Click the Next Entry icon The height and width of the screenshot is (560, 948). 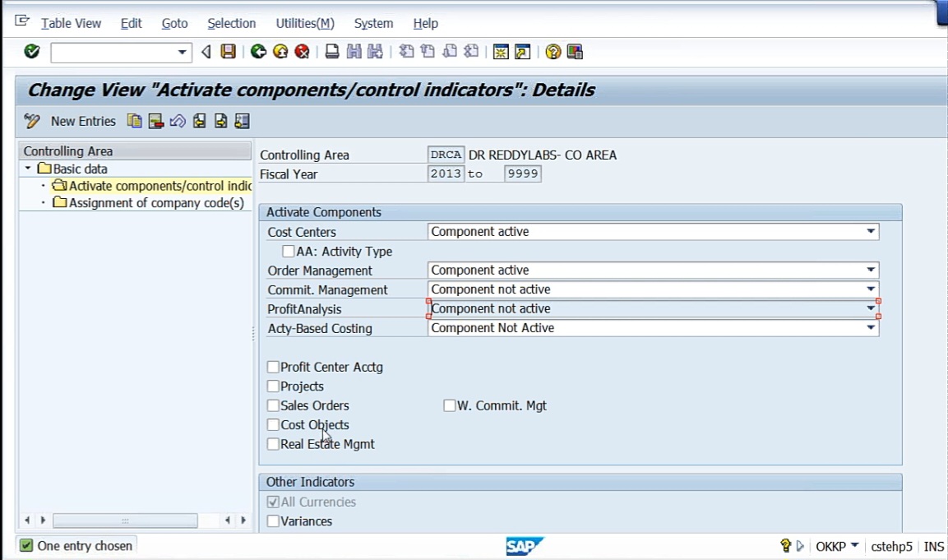[x=220, y=121]
